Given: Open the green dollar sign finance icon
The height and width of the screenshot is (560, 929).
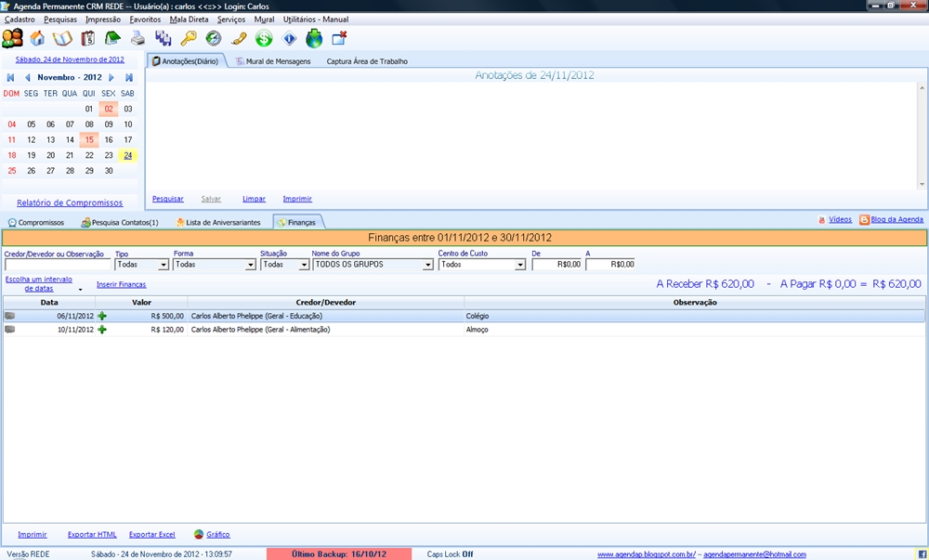Looking at the screenshot, I should click(264, 38).
